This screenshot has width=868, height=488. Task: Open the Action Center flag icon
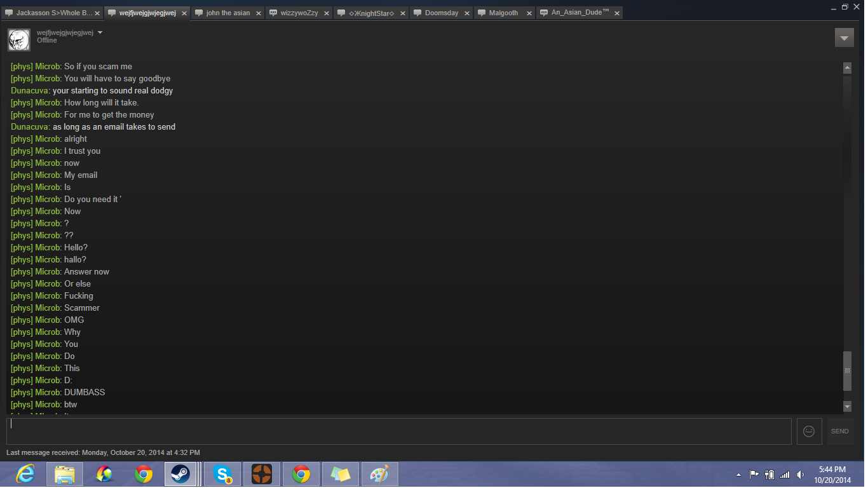coord(754,475)
